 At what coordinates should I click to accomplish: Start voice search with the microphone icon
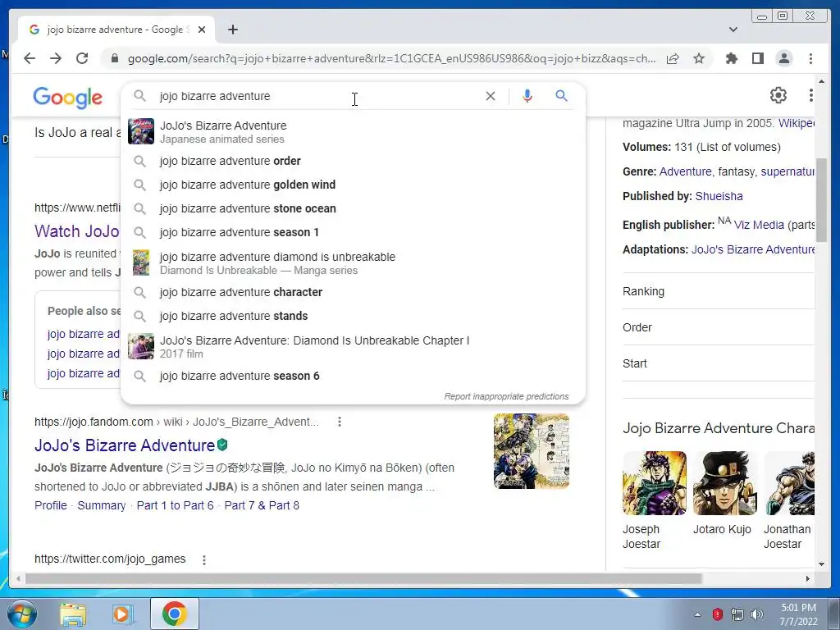click(527, 96)
